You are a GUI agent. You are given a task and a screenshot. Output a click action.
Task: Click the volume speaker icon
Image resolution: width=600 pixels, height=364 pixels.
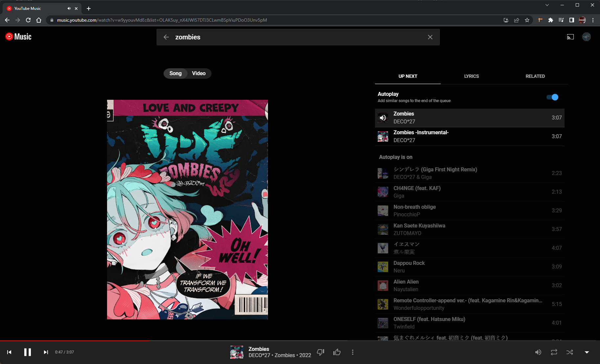coord(538,352)
